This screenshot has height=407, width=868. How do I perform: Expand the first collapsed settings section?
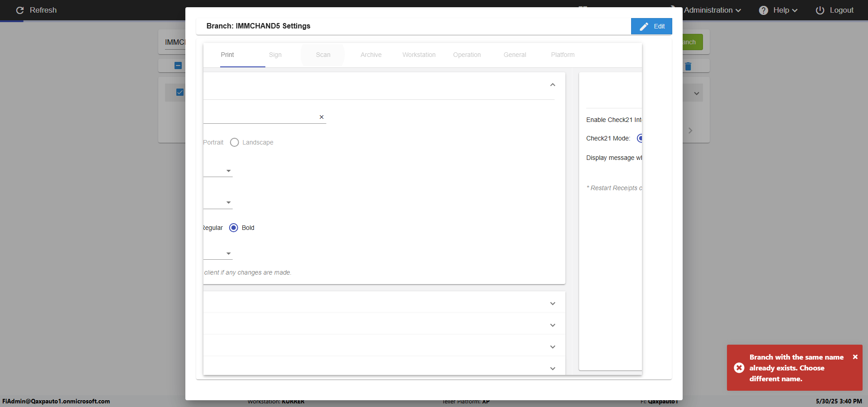click(552, 304)
